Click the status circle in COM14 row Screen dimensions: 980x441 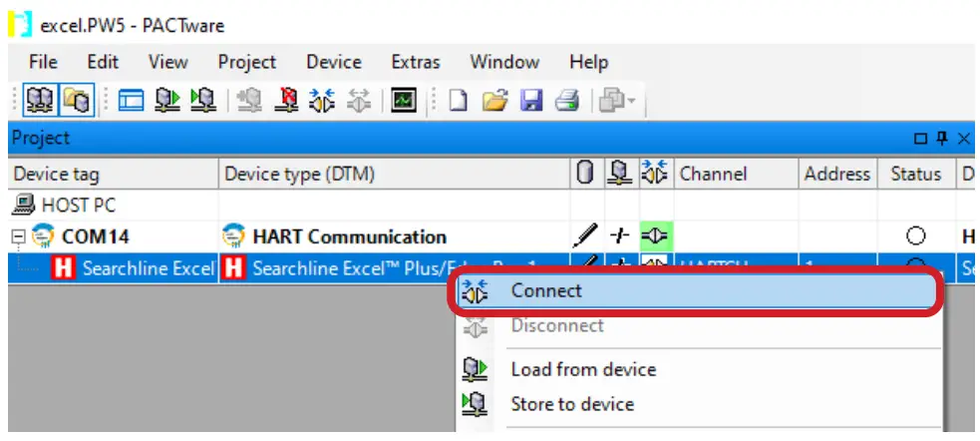915,236
